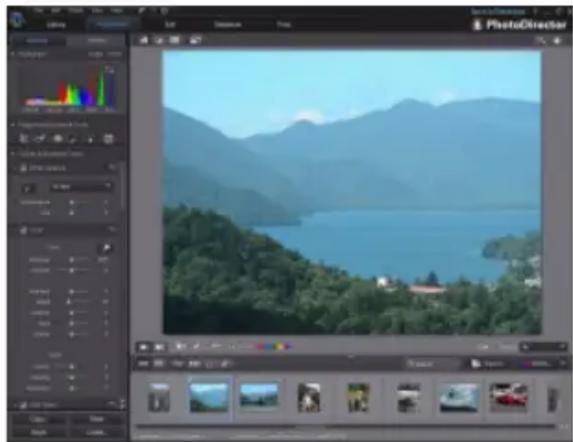Open the secondary monitor display icon
Screen dimensions: 573x442
(x=196, y=40)
